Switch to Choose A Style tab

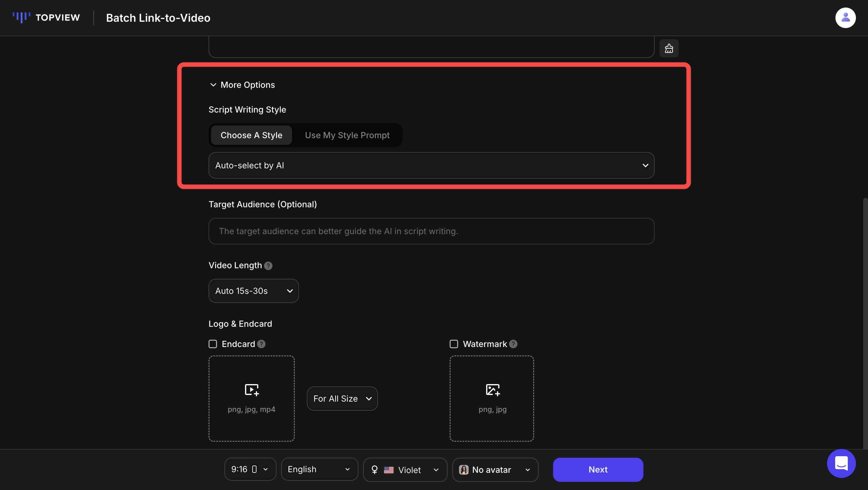(x=251, y=135)
